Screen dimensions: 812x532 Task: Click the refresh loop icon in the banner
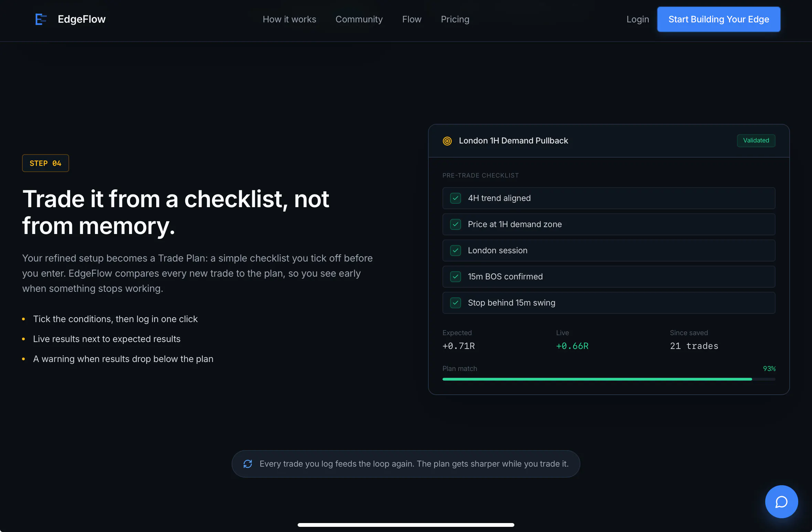(248, 464)
